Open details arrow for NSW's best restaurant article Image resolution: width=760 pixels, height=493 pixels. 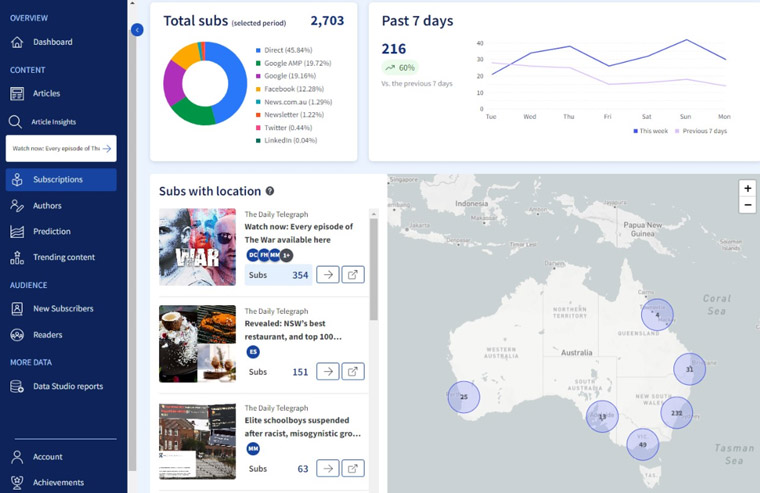click(328, 371)
